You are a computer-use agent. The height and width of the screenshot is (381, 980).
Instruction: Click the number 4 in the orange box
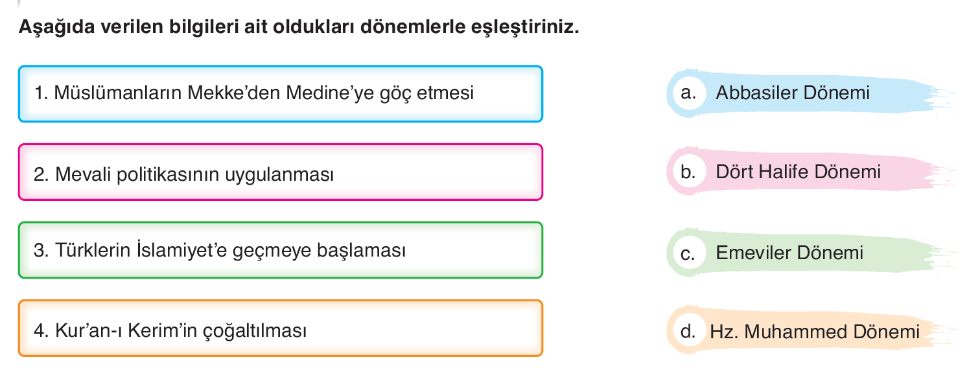[x=40, y=331]
